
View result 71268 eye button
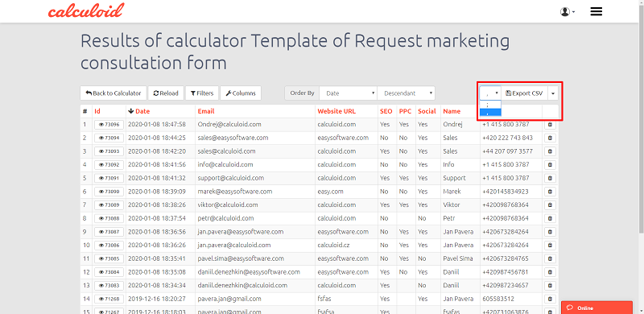[109, 299]
